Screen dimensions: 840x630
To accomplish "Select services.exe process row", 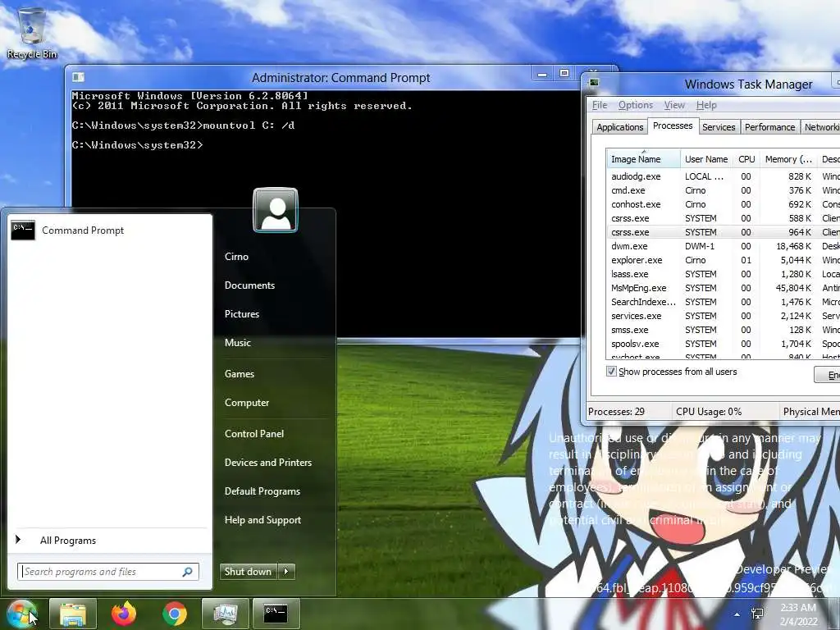I will tap(724, 316).
